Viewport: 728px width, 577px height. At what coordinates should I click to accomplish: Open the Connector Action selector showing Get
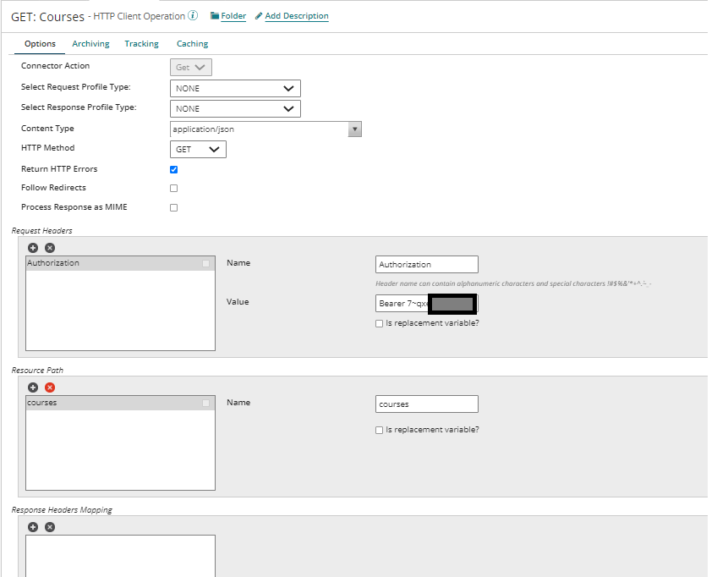pos(190,66)
